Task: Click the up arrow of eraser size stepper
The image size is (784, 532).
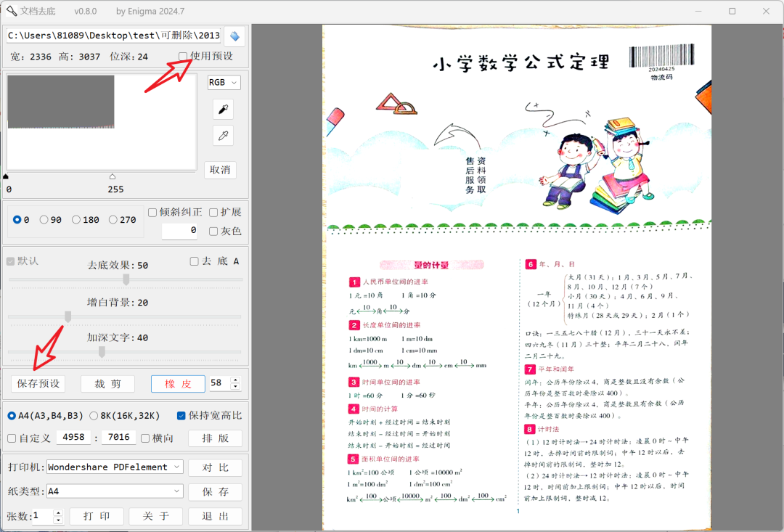Action: click(234, 379)
